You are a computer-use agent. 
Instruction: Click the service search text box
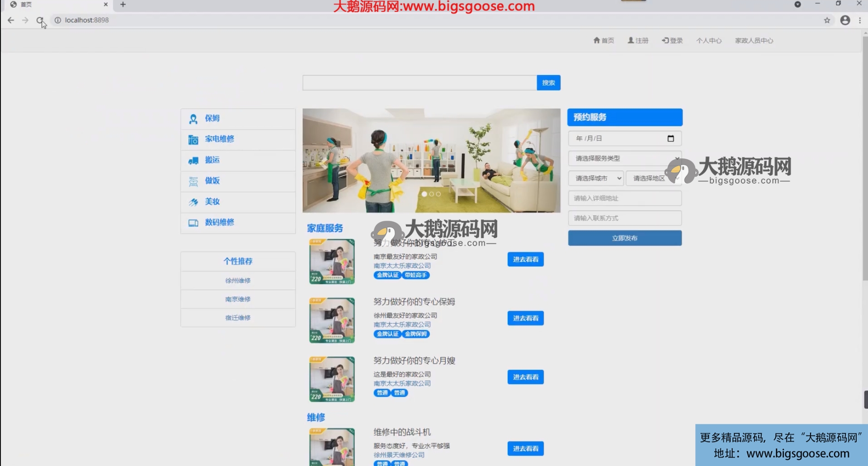tap(420, 83)
